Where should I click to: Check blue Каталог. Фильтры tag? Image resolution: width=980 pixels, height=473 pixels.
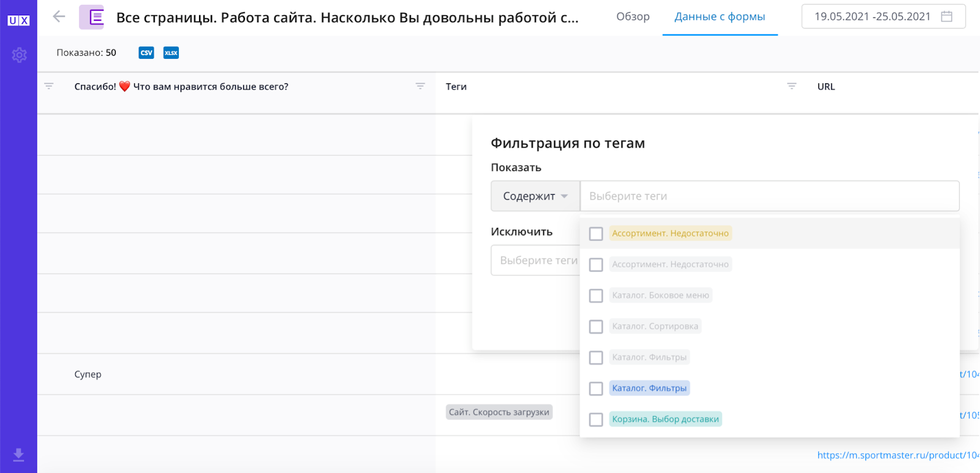tap(596, 388)
